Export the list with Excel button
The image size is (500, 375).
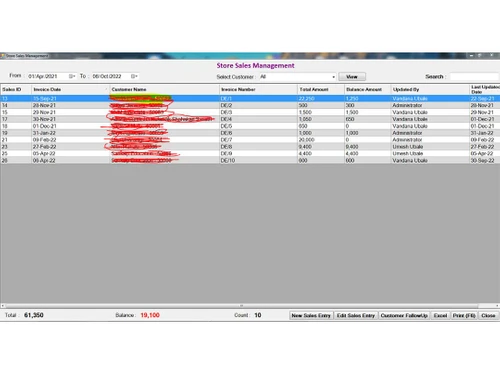440,315
